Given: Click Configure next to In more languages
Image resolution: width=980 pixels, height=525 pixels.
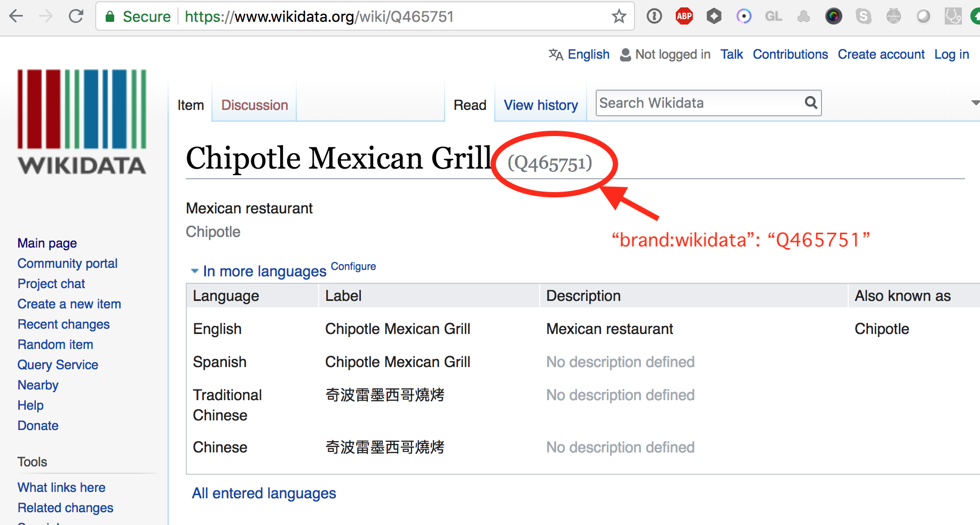Looking at the screenshot, I should (x=353, y=266).
